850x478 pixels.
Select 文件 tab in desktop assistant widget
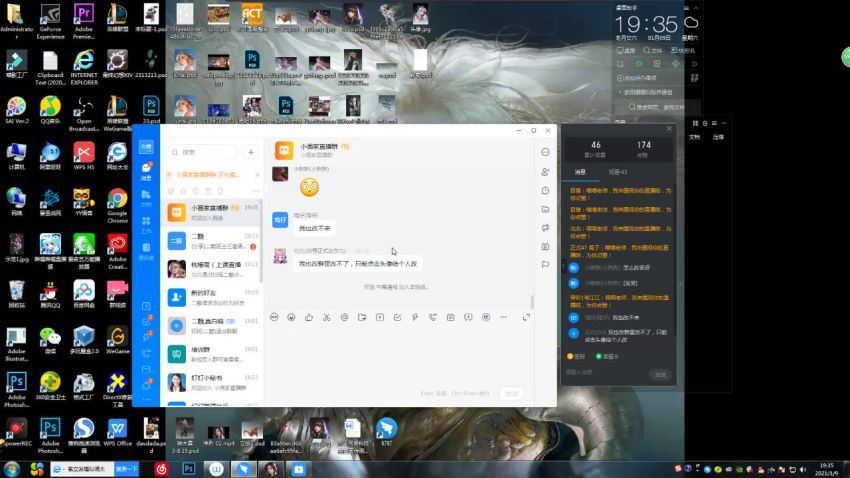653,50
